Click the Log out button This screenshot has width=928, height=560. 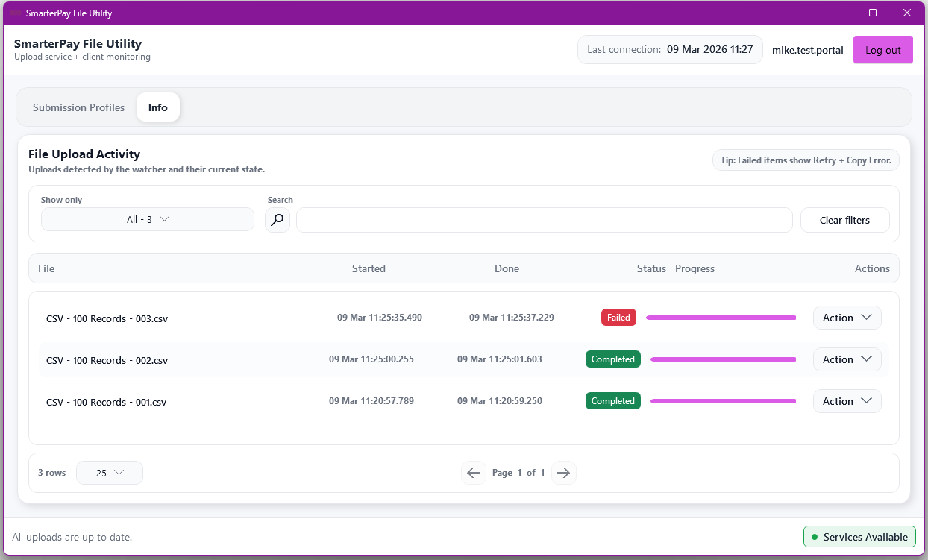[x=882, y=50]
